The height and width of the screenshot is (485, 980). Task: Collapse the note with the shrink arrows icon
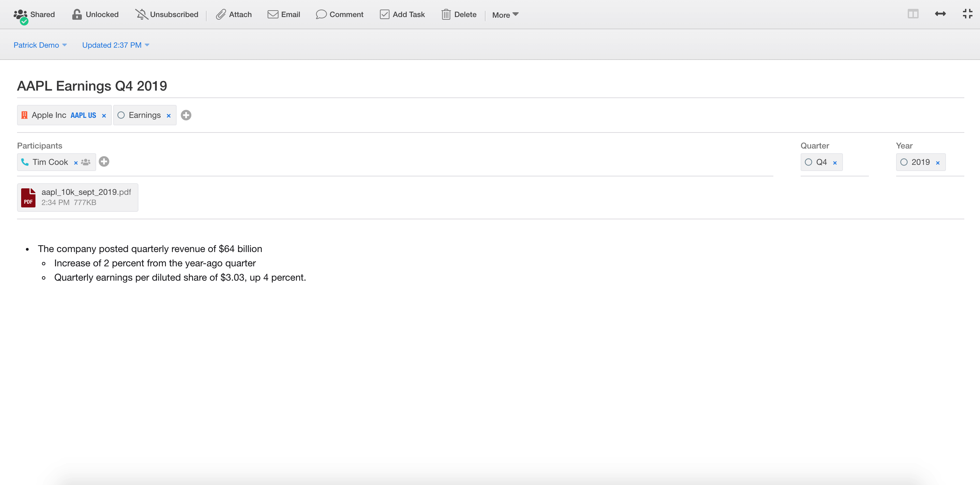pos(967,14)
